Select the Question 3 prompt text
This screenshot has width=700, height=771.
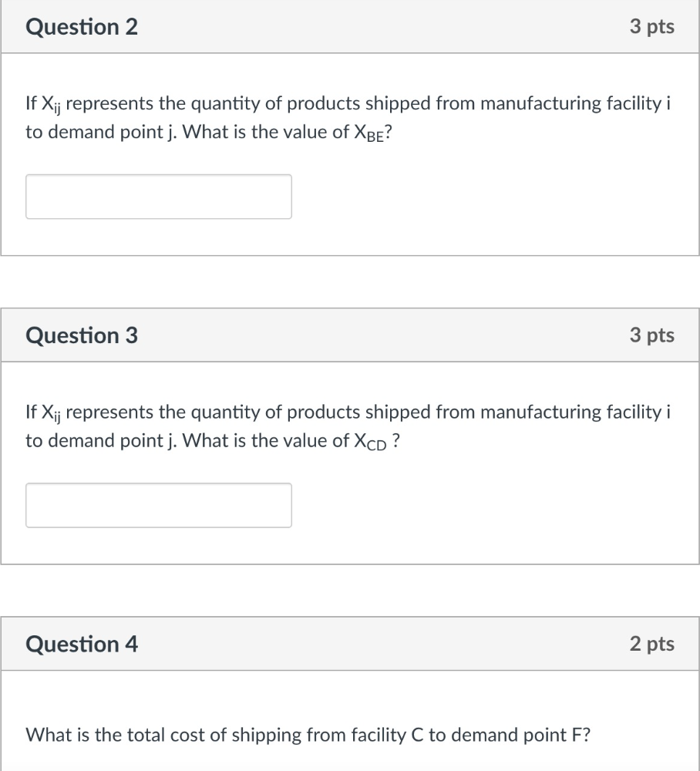(x=347, y=426)
